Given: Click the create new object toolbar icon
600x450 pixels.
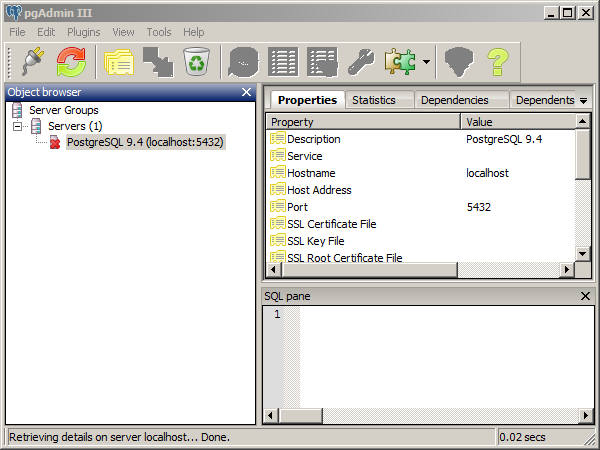Looking at the screenshot, I should coord(158,61).
